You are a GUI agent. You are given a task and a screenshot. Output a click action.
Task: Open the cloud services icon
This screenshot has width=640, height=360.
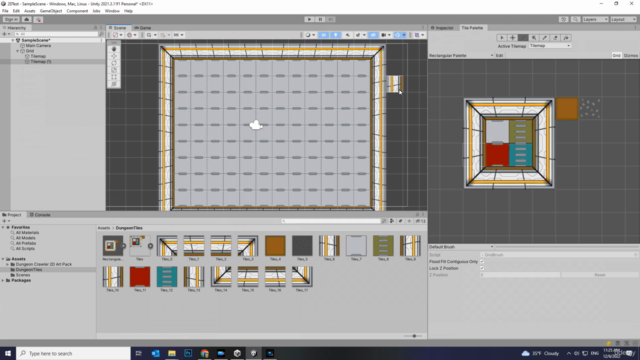27,19
